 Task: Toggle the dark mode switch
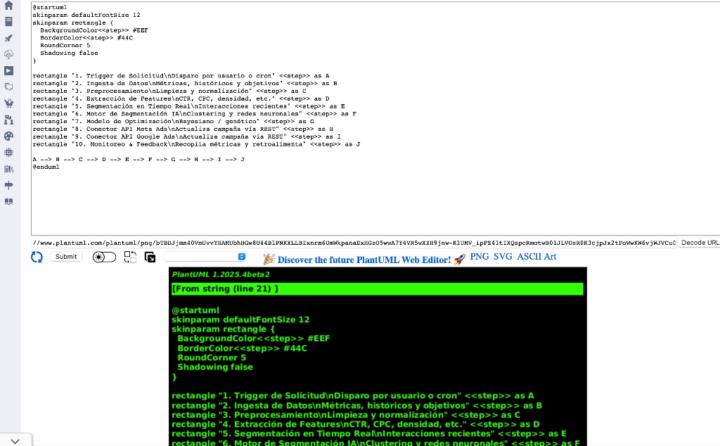coord(104,257)
